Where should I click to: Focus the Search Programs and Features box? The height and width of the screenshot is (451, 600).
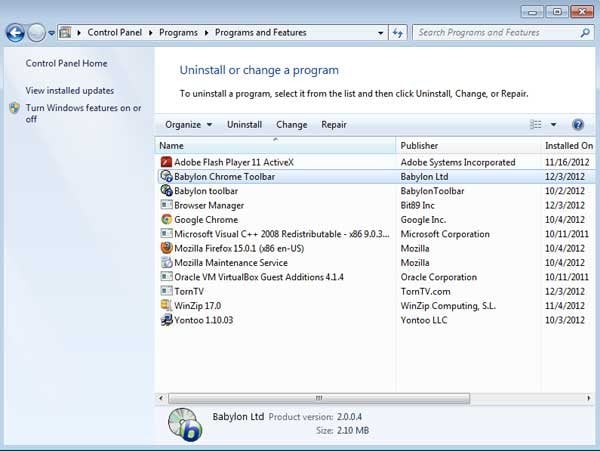(x=503, y=33)
